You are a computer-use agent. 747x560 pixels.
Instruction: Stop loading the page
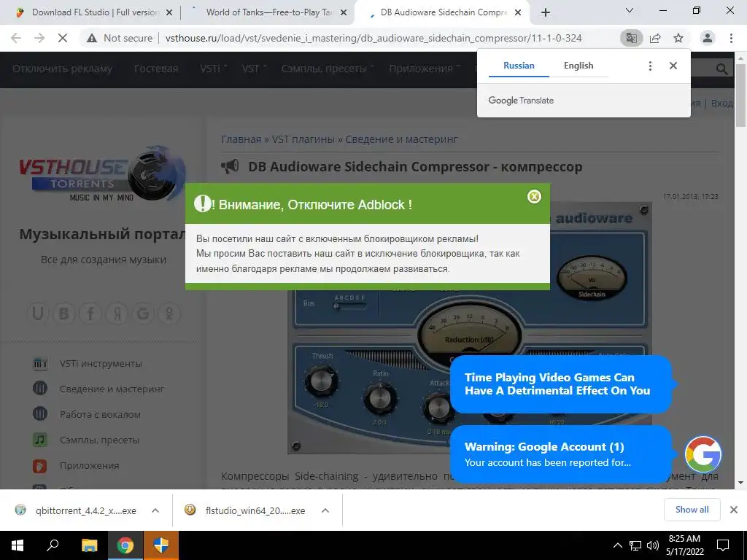63,38
